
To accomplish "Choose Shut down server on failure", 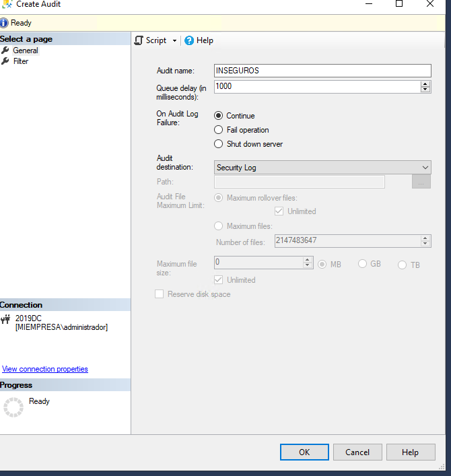I will [218, 144].
